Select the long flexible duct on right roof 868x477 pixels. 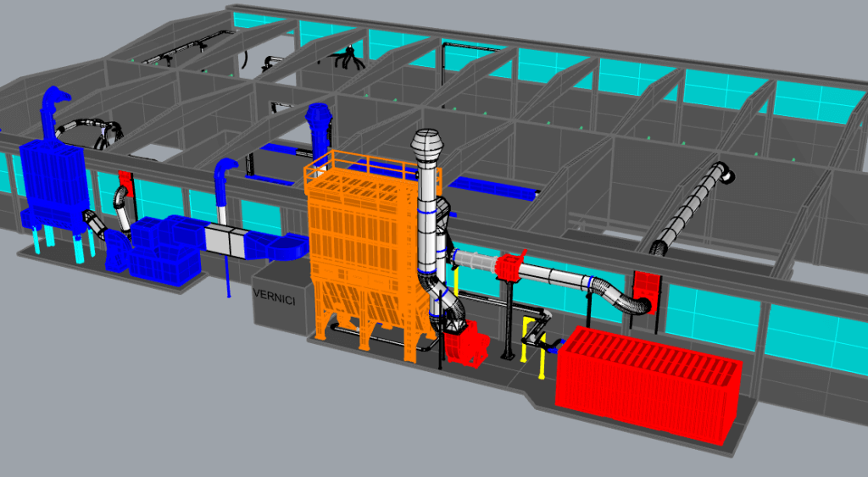[x=691, y=208]
